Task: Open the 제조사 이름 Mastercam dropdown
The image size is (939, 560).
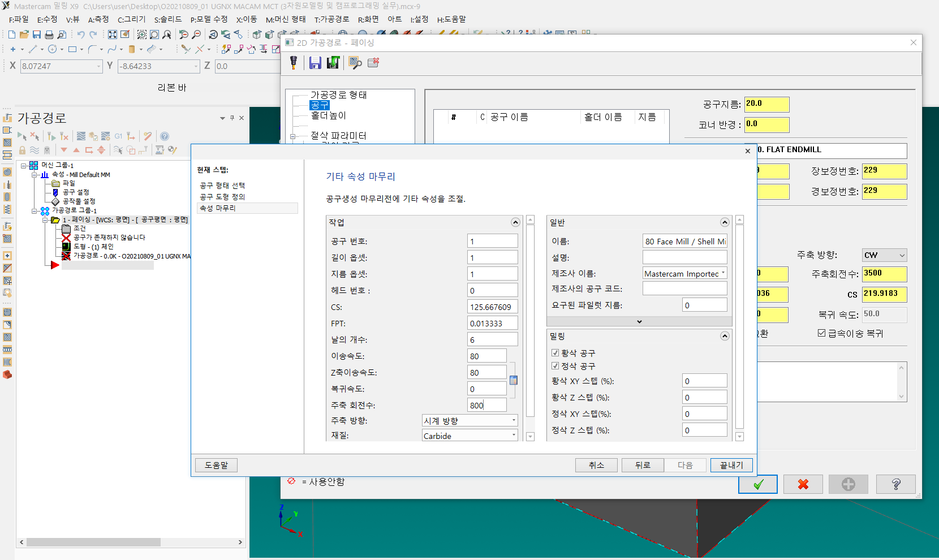Action: tap(684, 273)
